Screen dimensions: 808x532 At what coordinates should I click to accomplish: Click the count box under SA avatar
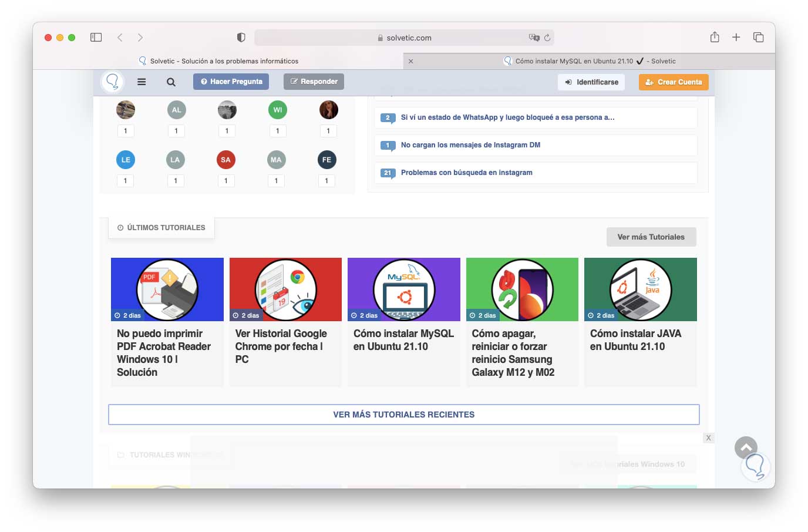[x=226, y=181]
